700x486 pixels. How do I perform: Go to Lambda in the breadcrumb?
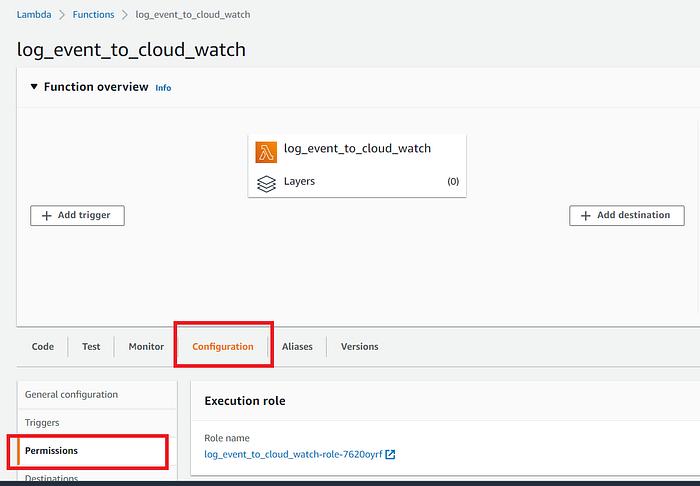tap(34, 15)
